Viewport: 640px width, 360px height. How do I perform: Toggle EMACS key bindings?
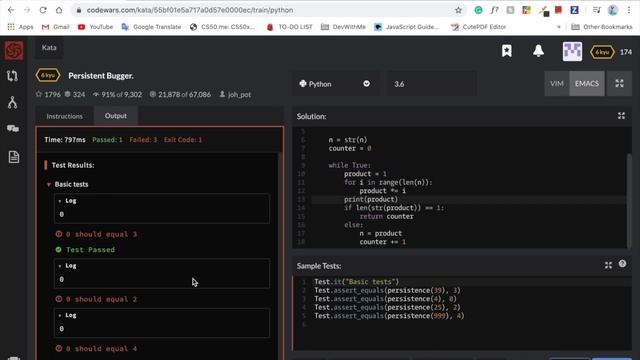[x=587, y=84]
